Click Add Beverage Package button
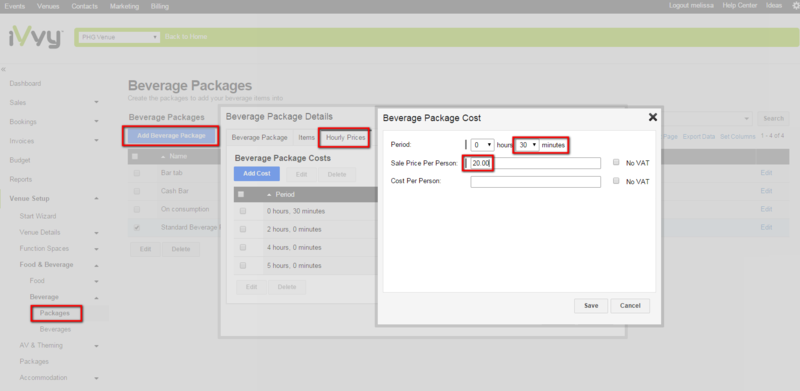The height and width of the screenshot is (391, 800). [x=171, y=136]
